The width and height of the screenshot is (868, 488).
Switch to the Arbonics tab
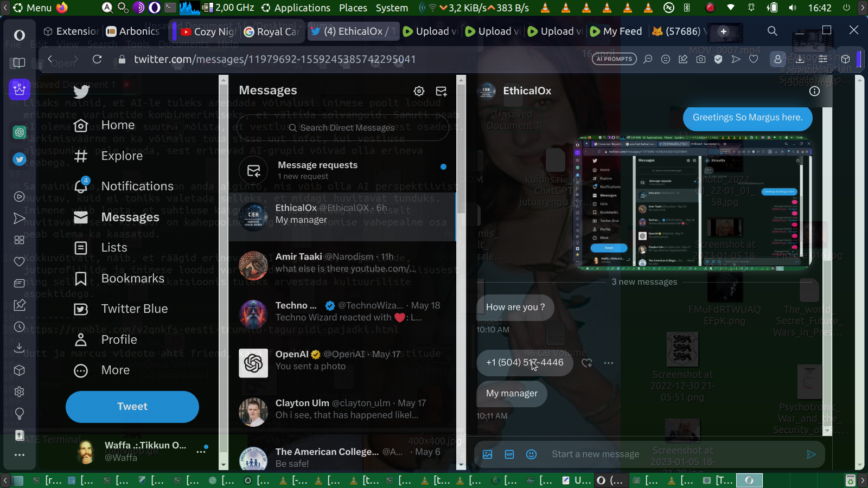tap(133, 31)
